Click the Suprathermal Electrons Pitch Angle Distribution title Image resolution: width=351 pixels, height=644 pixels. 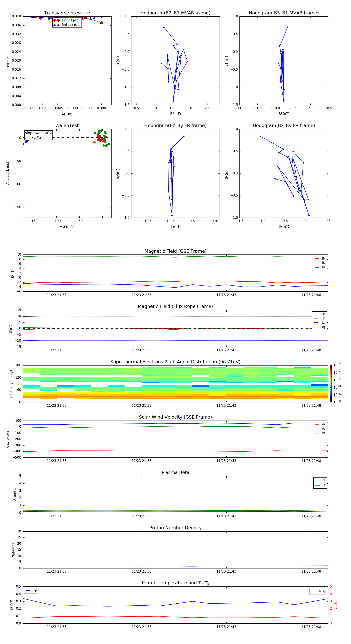pos(175,362)
